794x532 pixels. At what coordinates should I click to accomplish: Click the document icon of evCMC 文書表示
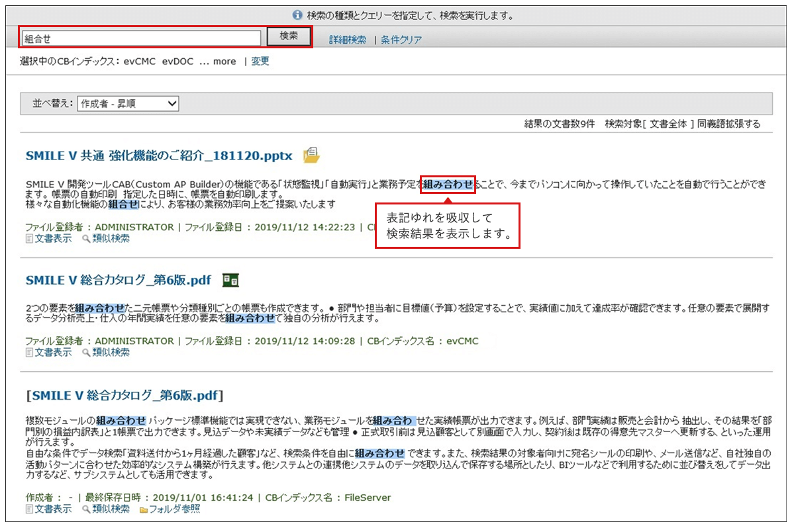(29, 352)
